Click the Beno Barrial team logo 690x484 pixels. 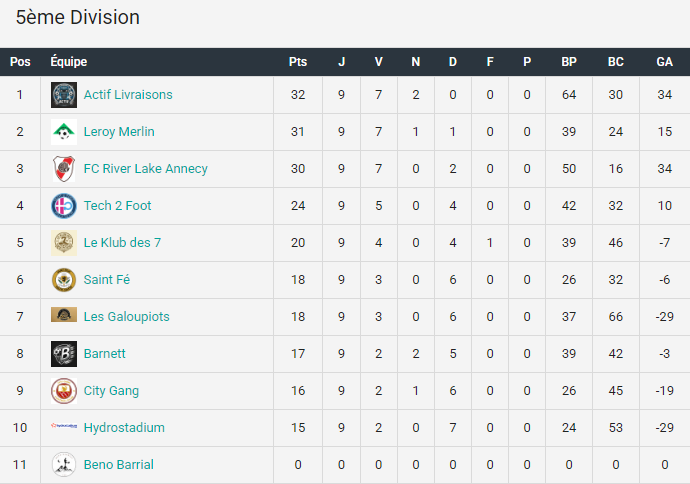coord(64,464)
